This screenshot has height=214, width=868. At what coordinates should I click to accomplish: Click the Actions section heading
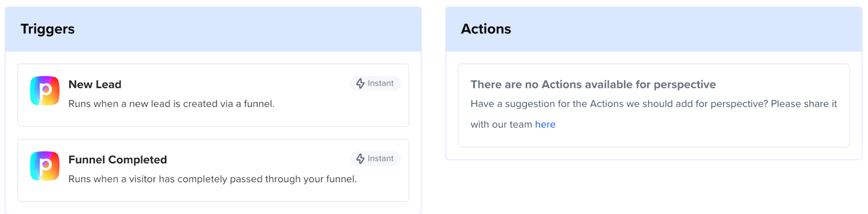click(486, 29)
